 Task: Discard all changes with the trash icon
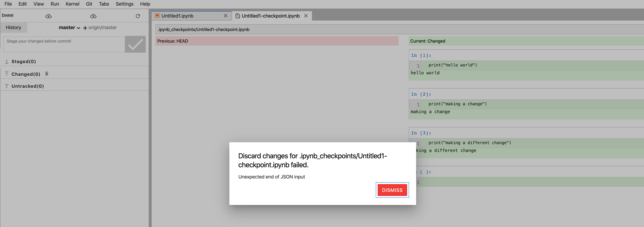(x=47, y=74)
